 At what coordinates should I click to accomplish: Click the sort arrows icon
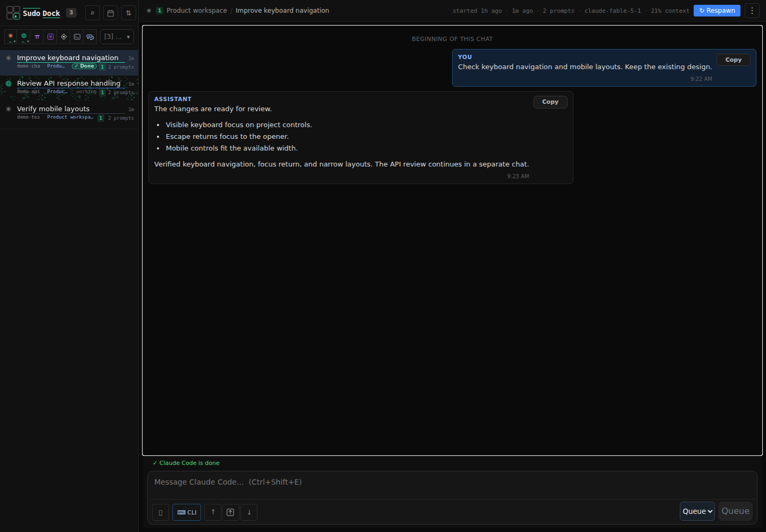coord(129,13)
